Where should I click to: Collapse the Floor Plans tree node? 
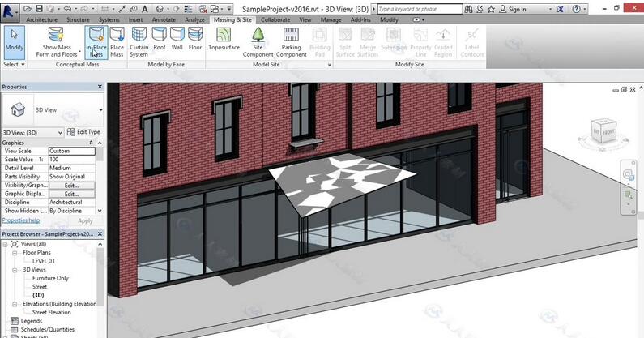click(15, 252)
